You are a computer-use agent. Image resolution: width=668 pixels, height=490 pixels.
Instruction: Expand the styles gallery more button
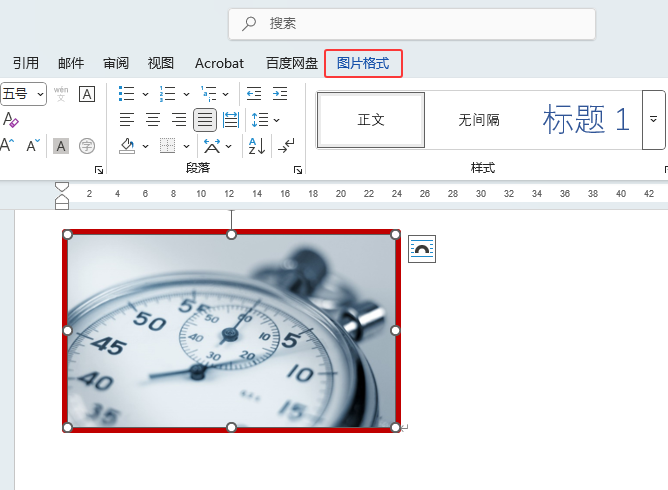654,120
